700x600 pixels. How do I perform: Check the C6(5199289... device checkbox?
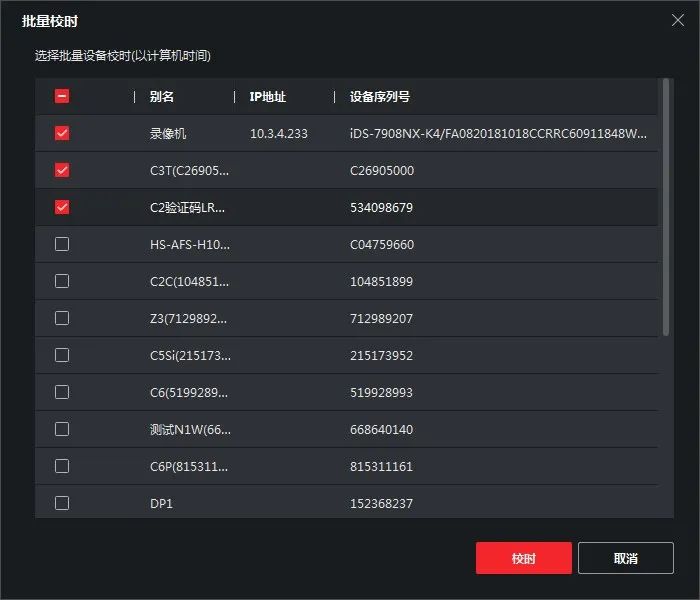62,392
